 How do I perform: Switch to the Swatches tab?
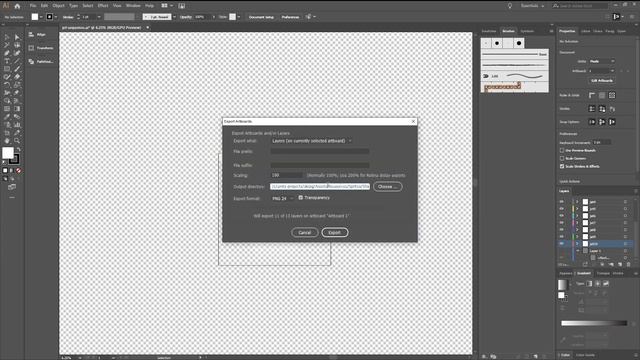tap(489, 31)
